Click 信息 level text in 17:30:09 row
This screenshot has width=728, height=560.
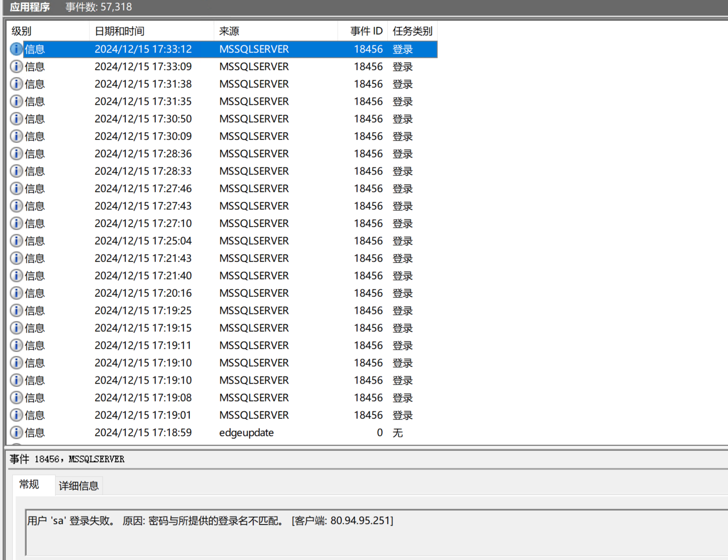35,137
